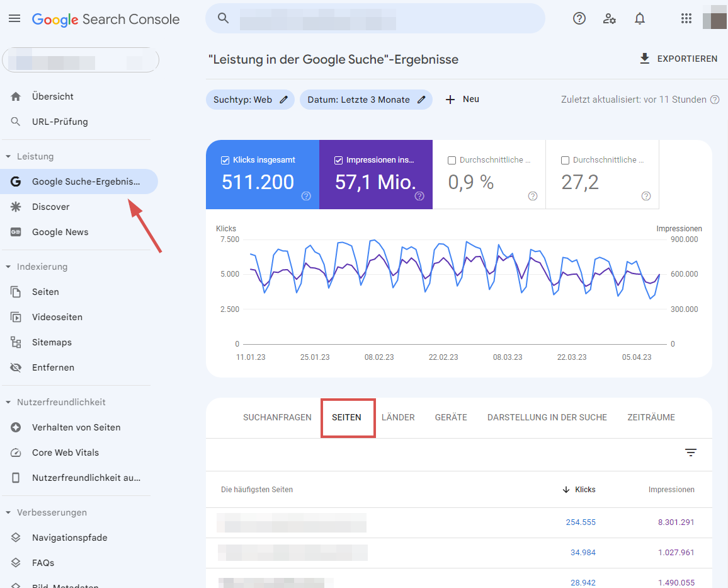Click the Export download icon
728x588 pixels.
tap(644, 59)
